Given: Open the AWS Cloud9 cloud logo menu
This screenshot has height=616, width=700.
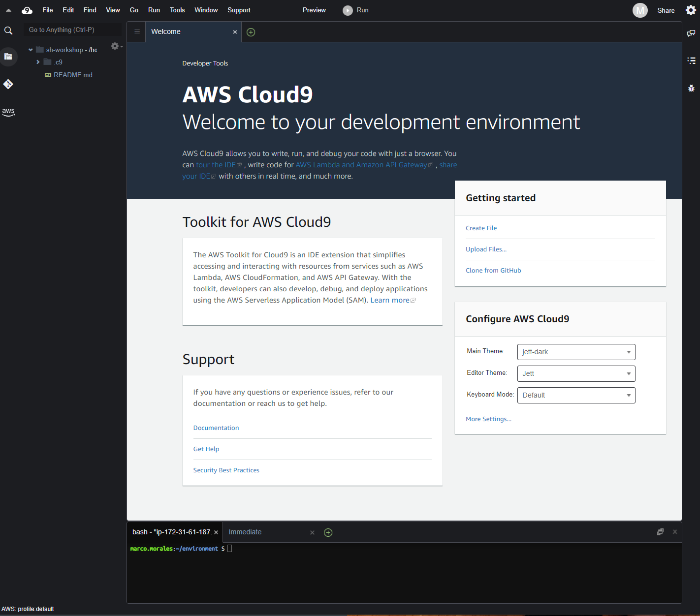Looking at the screenshot, I should (x=27, y=10).
